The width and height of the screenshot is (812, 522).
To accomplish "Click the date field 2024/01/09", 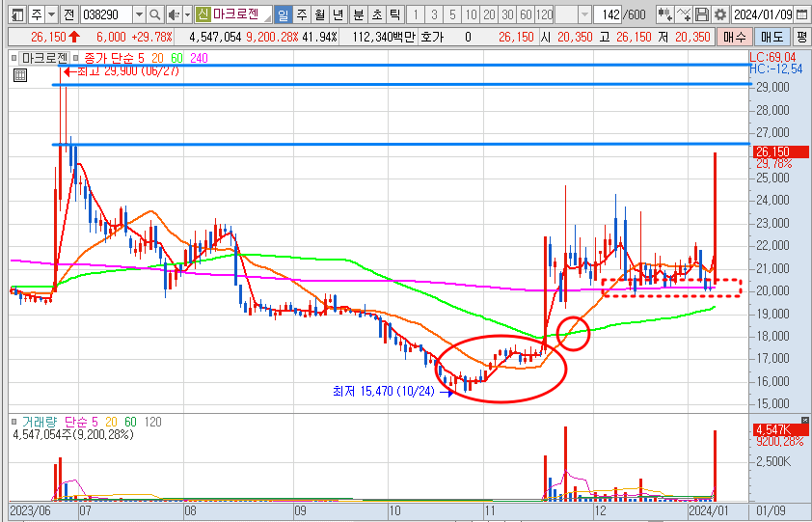I will (763, 14).
